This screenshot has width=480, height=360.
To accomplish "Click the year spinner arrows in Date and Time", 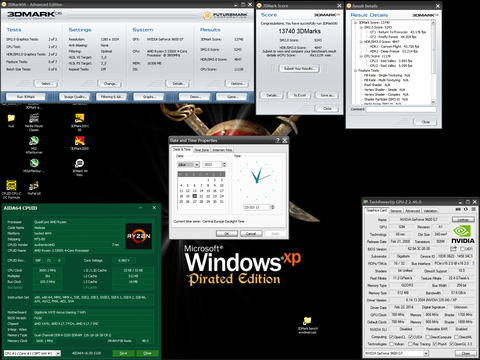I will [224, 165].
